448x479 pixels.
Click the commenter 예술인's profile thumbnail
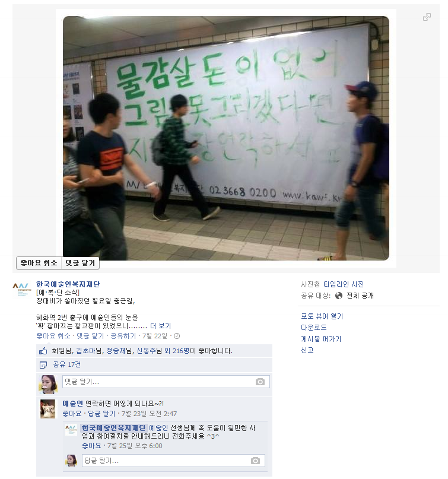(x=48, y=409)
